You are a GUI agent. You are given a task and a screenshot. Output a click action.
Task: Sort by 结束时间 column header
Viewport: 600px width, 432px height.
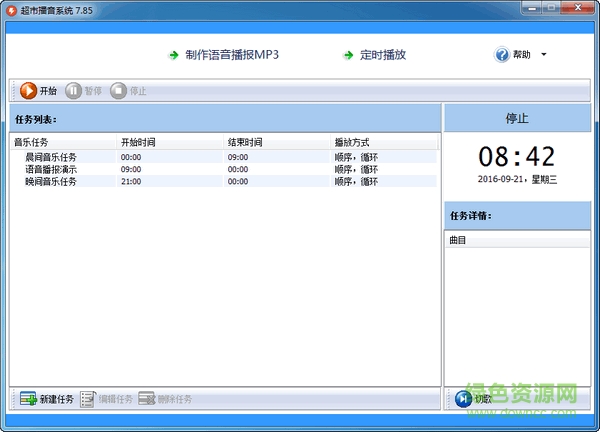click(277, 142)
